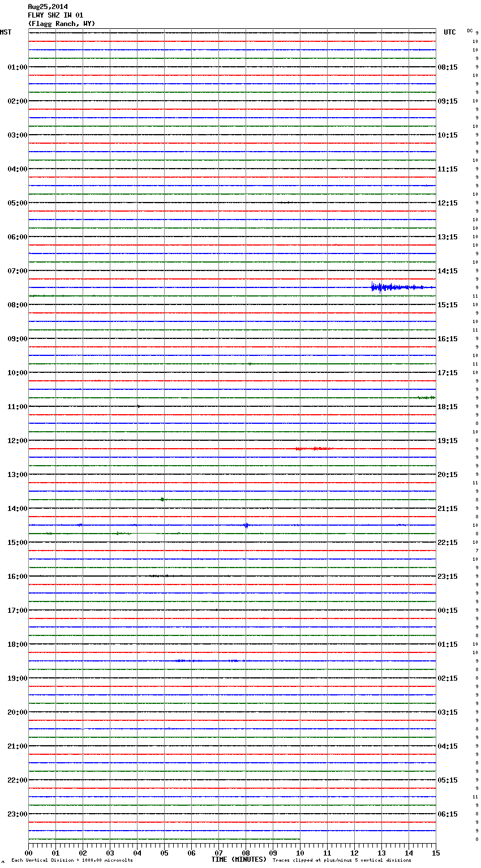Click the MST label '11:00'
Viewport: 481px width, 868px height.
[18, 407]
